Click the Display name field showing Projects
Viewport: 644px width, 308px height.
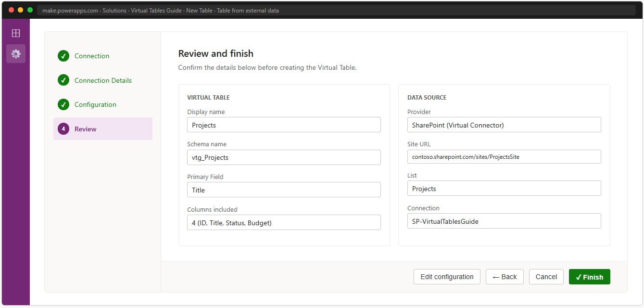(x=284, y=125)
